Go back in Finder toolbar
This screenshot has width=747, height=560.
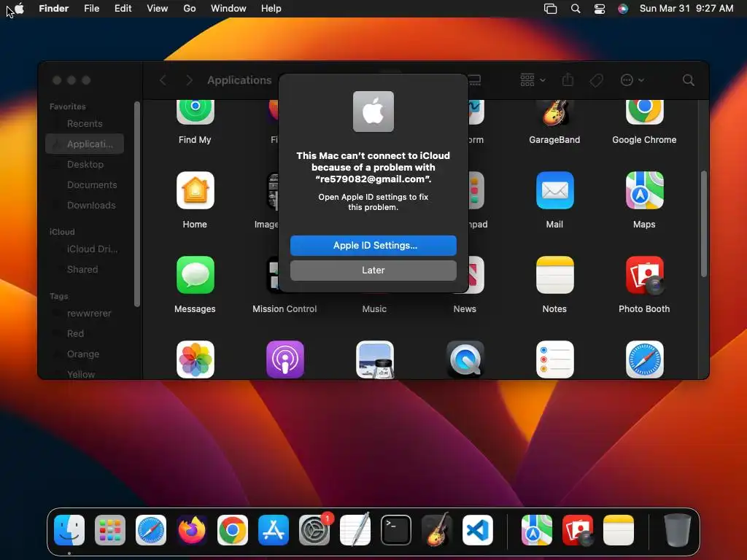(x=163, y=80)
